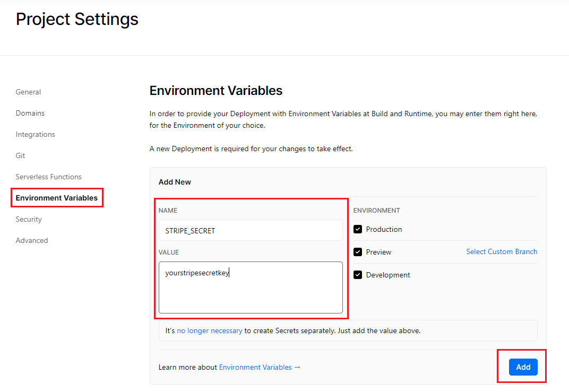
Task: Click the Select Custom Branch link
Action: click(x=502, y=251)
